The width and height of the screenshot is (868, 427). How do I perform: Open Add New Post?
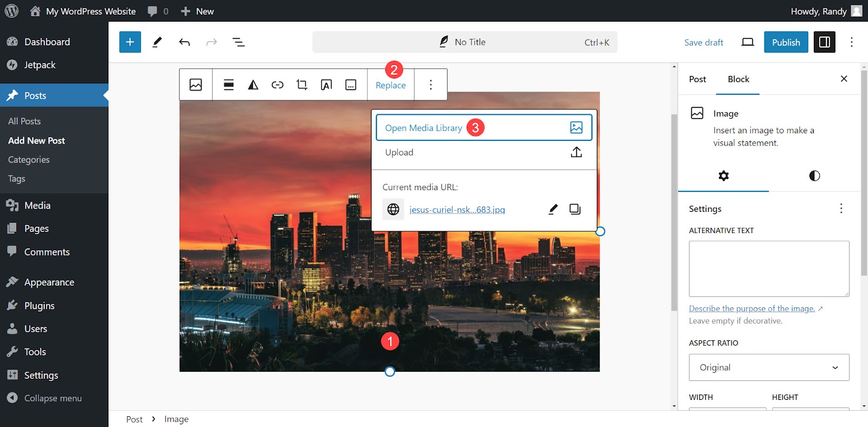pyautogui.click(x=36, y=140)
